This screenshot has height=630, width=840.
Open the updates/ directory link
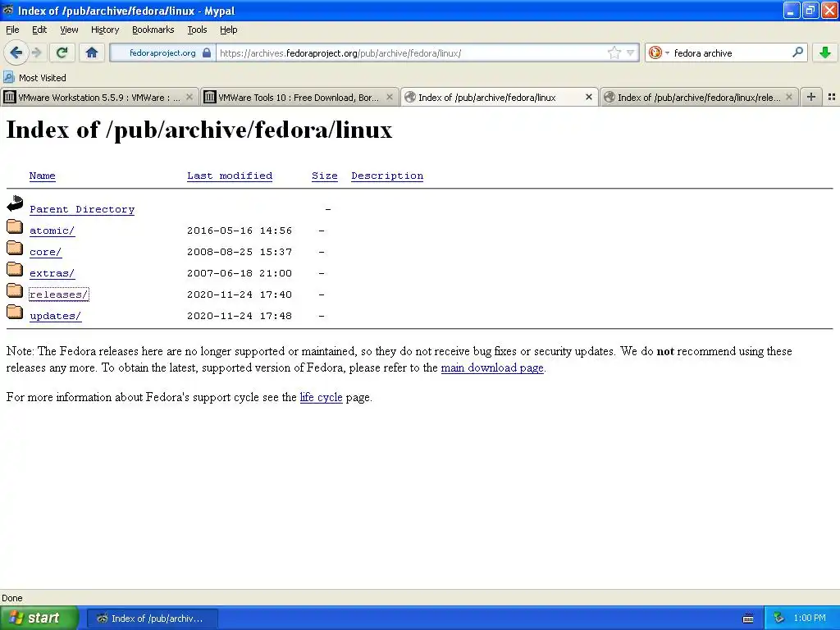click(x=55, y=316)
